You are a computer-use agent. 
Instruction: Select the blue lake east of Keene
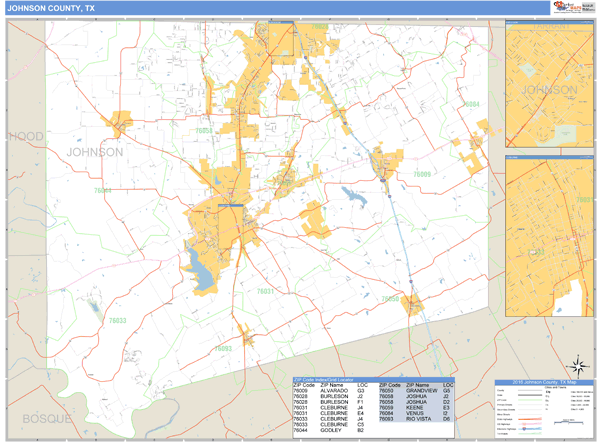coord(354,196)
